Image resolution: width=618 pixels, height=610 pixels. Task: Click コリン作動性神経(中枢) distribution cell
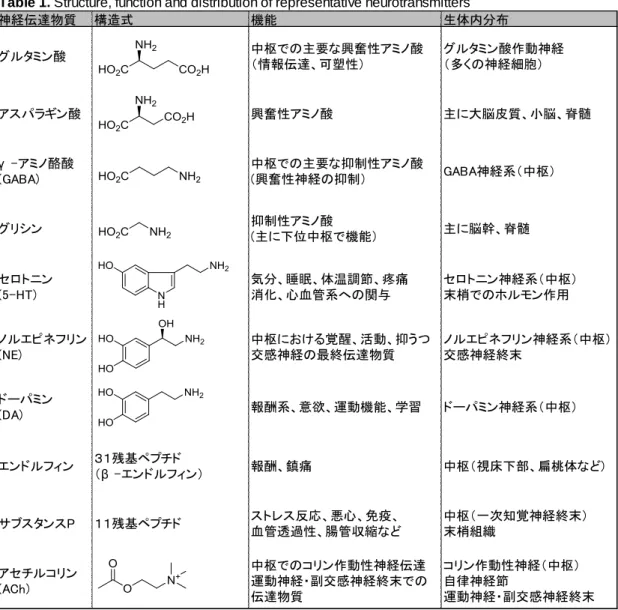coord(519,581)
